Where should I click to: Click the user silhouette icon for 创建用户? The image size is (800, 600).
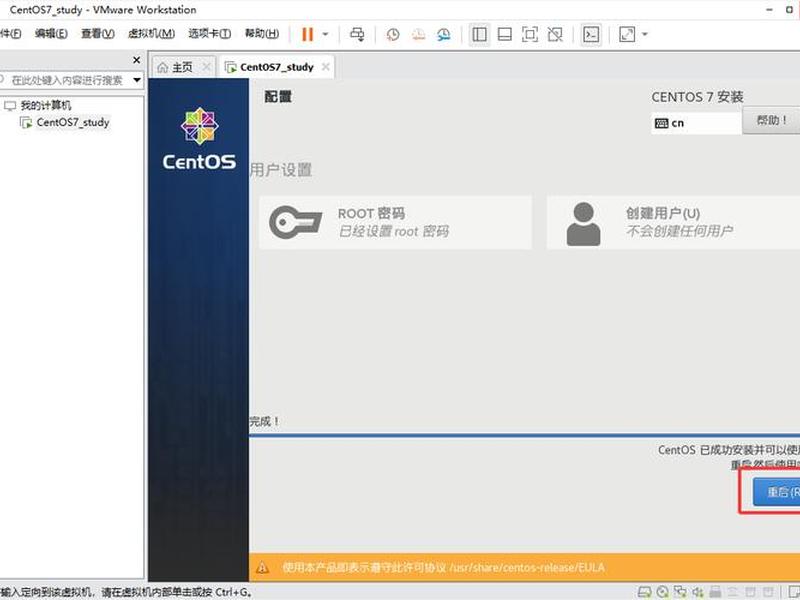[x=583, y=224]
